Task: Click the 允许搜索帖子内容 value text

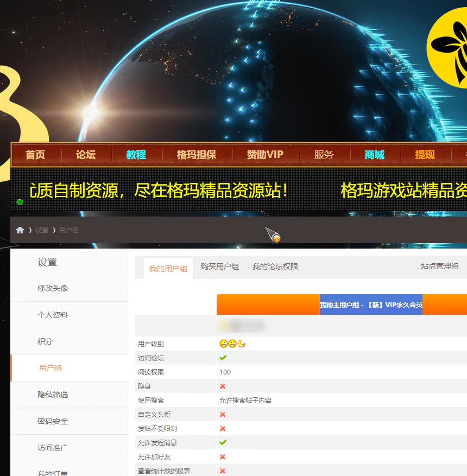Action: 245,401
